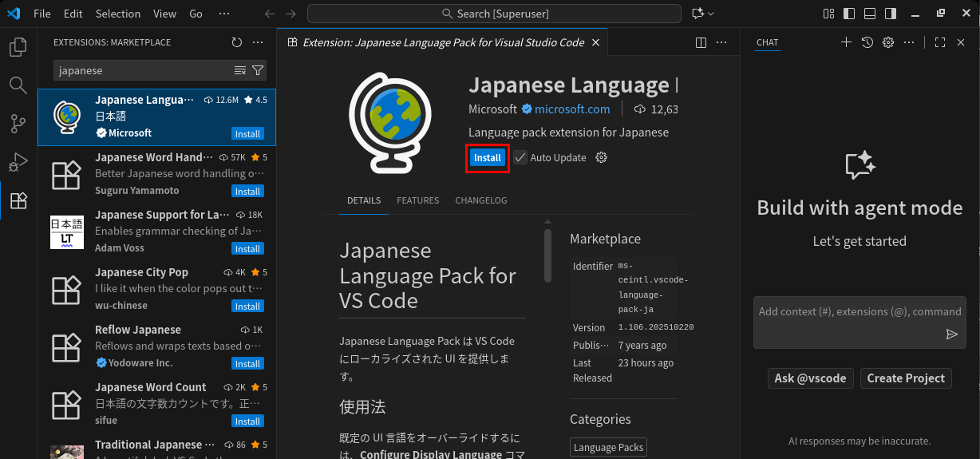Toggle the Auto Update checkbox
The image size is (980, 459).
pos(520,157)
